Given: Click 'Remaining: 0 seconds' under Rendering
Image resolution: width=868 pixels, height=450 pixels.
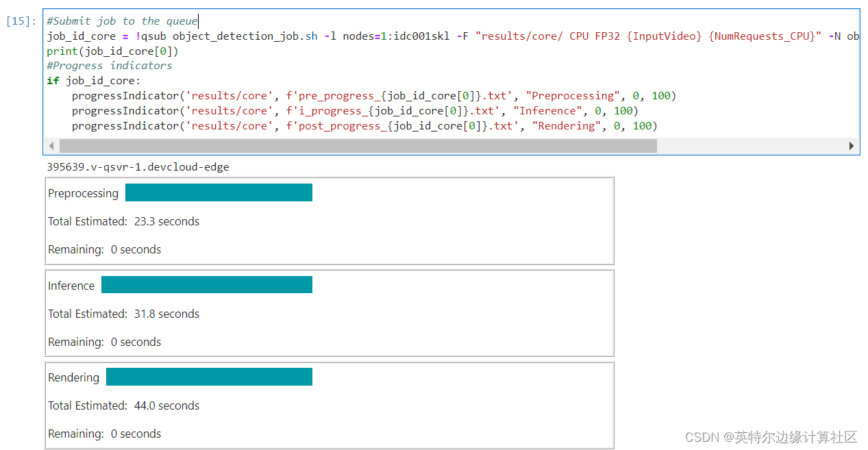Looking at the screenshot, I should [x=104, y=434].
